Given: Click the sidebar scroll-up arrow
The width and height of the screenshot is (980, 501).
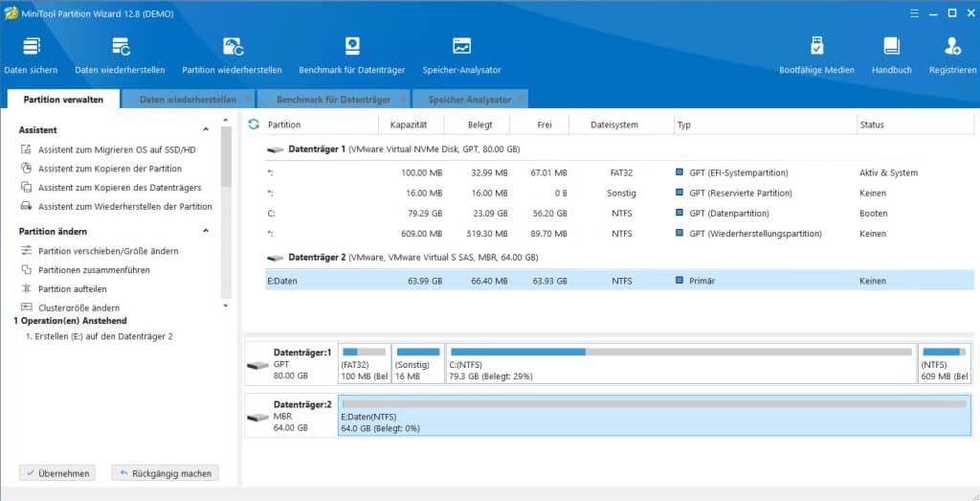Looking at the screenshot, I should pyautogui.click(x=226, y=120).
